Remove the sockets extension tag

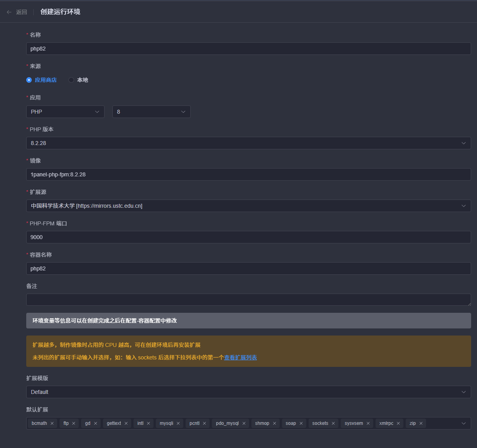333,423
